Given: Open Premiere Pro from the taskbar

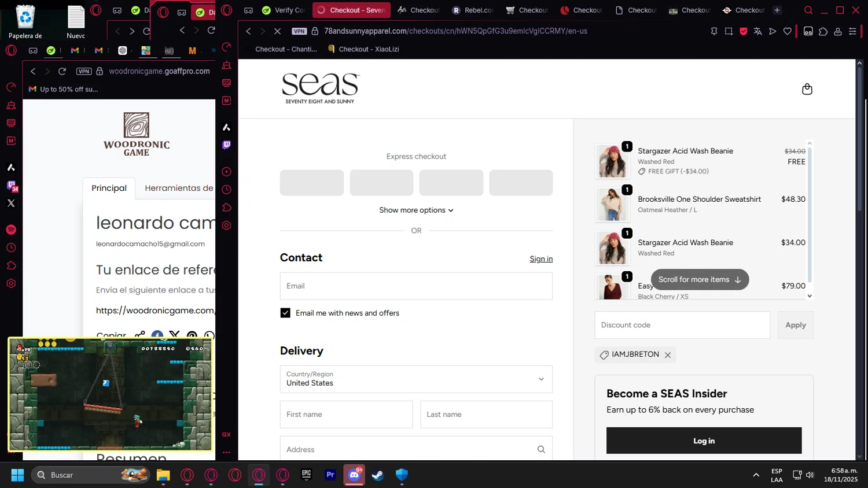Looking at the screenshot, I should 330,475.
